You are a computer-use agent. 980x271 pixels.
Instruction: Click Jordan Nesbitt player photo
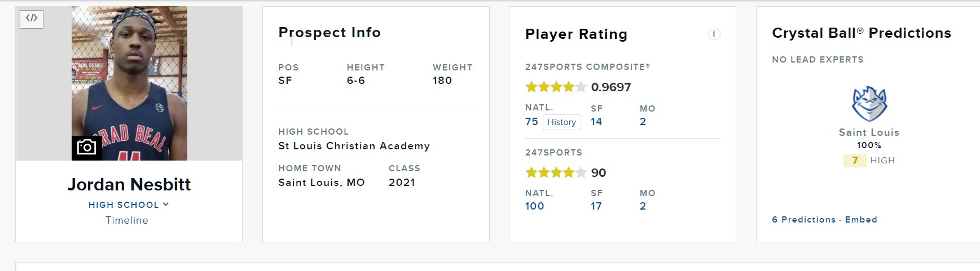(129, 83)
